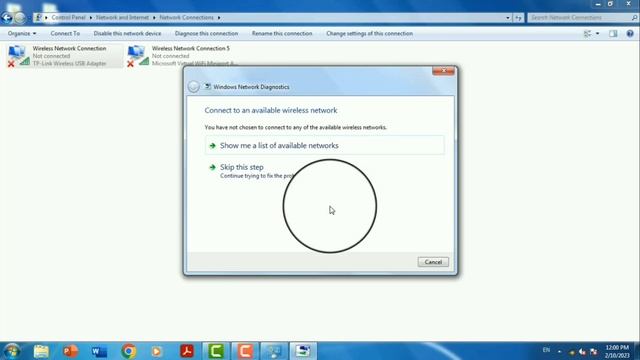Viewport: 640px width, 360px height.
Task: Open Google Chrome from the taskbar
Action: click(129, 351)
